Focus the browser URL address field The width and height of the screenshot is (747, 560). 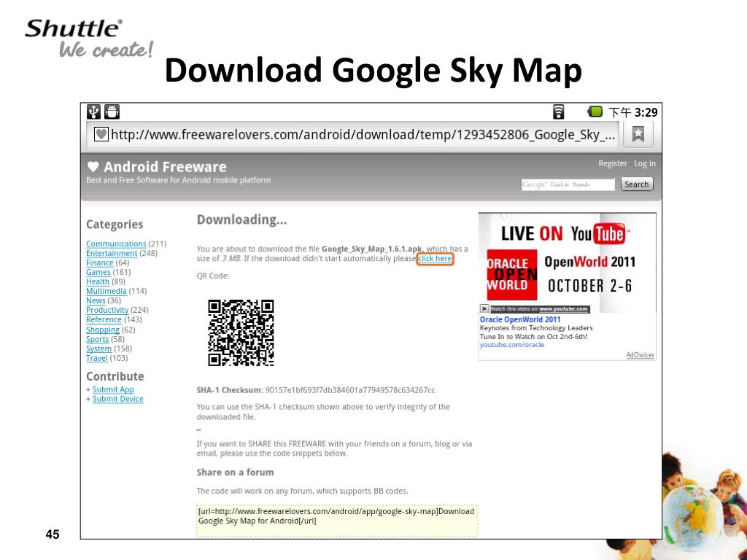click(353, 135)
